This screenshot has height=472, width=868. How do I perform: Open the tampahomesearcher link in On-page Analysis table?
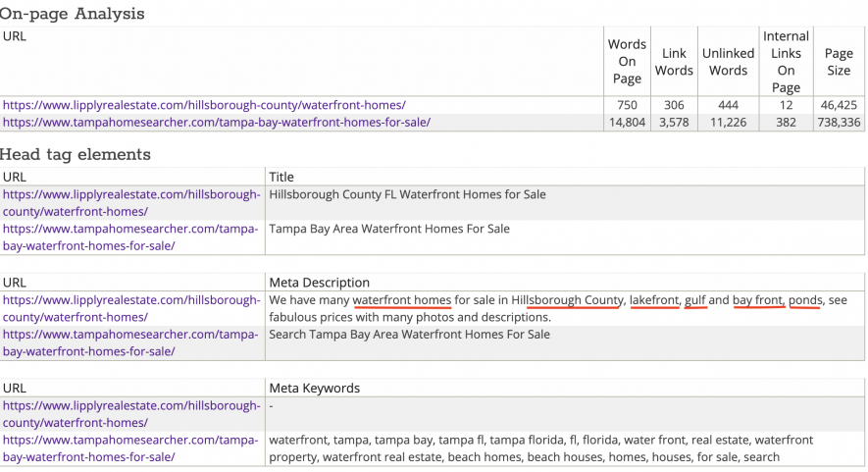point(217,122)
